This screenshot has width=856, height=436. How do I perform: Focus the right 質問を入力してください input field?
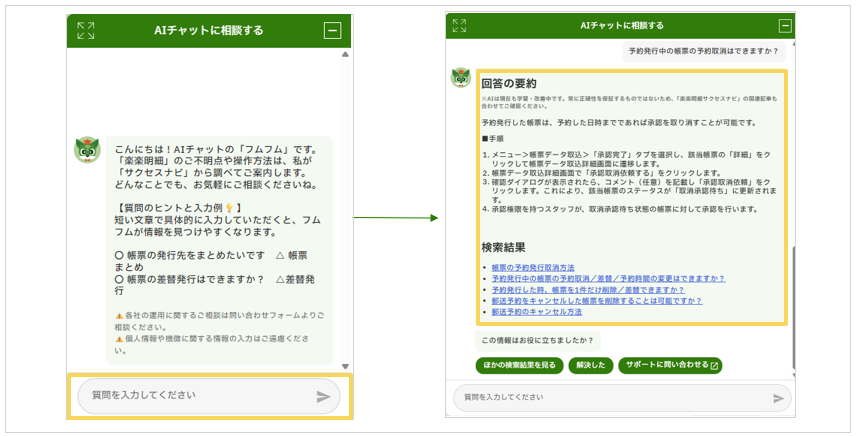pos(610,398)
